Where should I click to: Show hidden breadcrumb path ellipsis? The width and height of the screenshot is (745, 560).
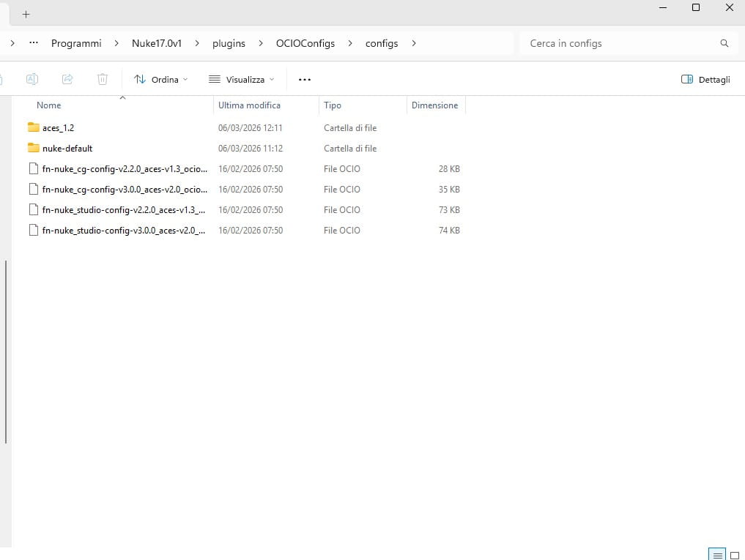coord(33,42)
